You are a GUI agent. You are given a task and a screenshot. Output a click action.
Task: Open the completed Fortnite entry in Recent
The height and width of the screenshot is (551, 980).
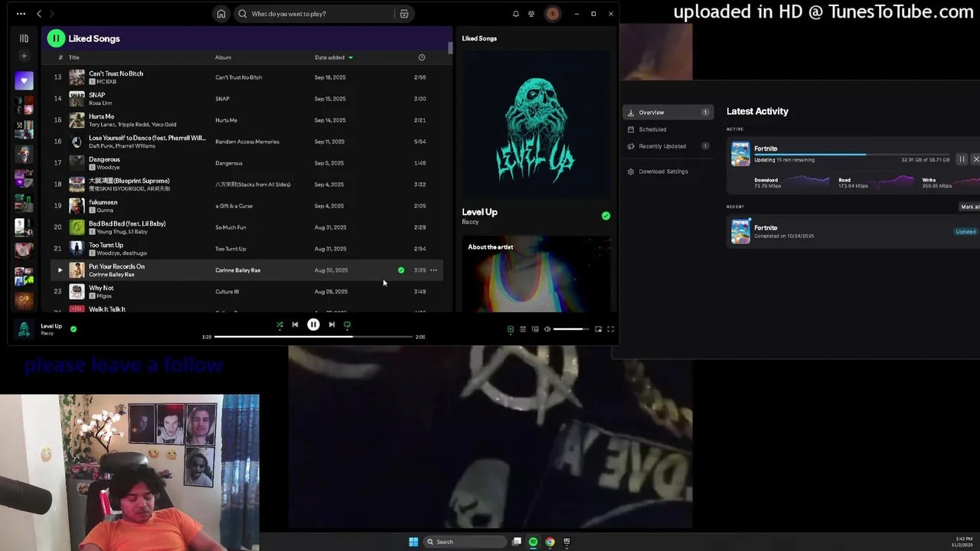point(853,231)
